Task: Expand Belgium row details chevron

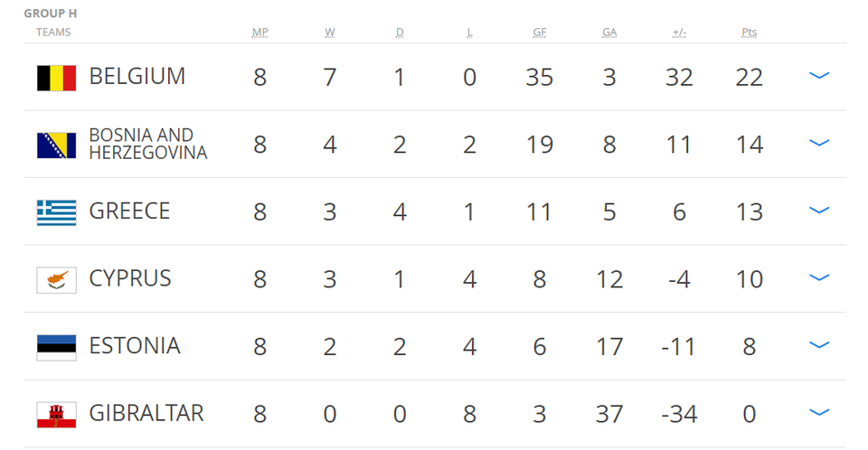Action: pyautogui.click(x=819, y=75)
